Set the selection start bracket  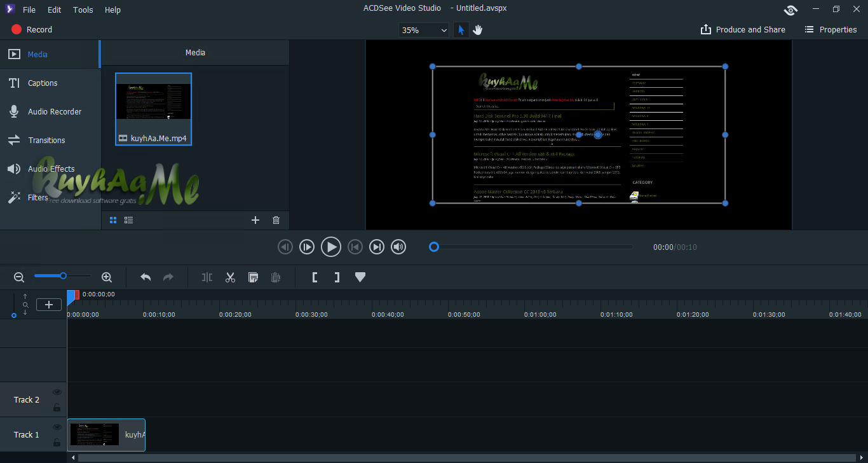click(315, 277)
